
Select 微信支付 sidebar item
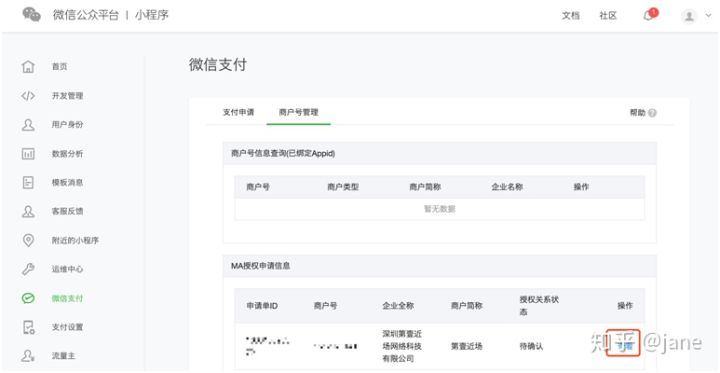click(x=68, y=298)
